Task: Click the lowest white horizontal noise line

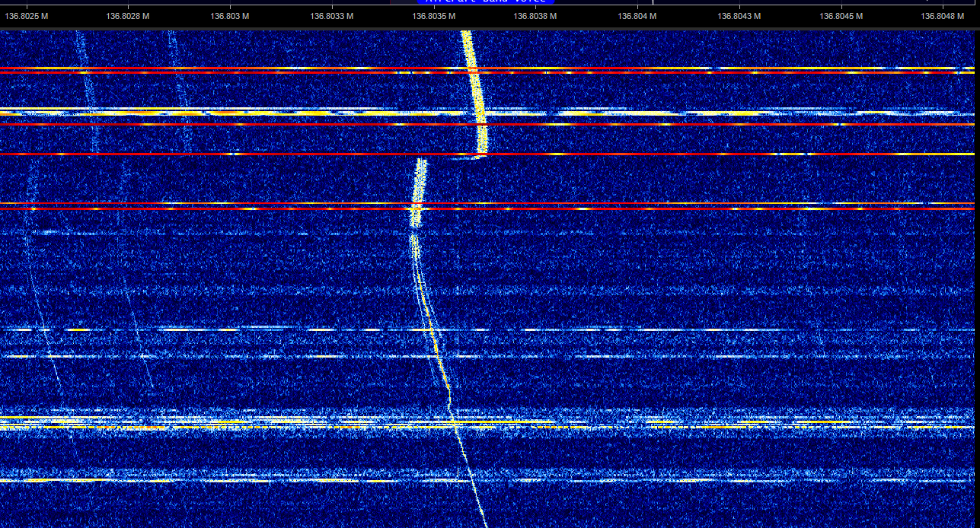Action: click(305, 481)
